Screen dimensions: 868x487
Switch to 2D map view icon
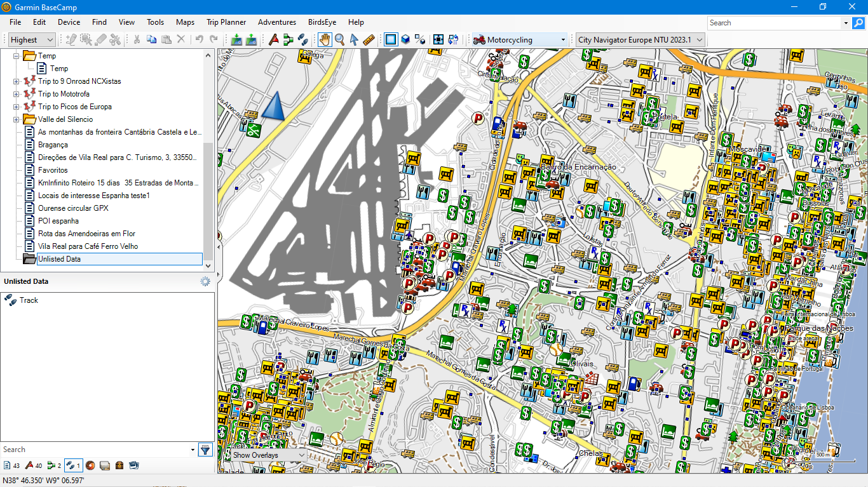391,39
